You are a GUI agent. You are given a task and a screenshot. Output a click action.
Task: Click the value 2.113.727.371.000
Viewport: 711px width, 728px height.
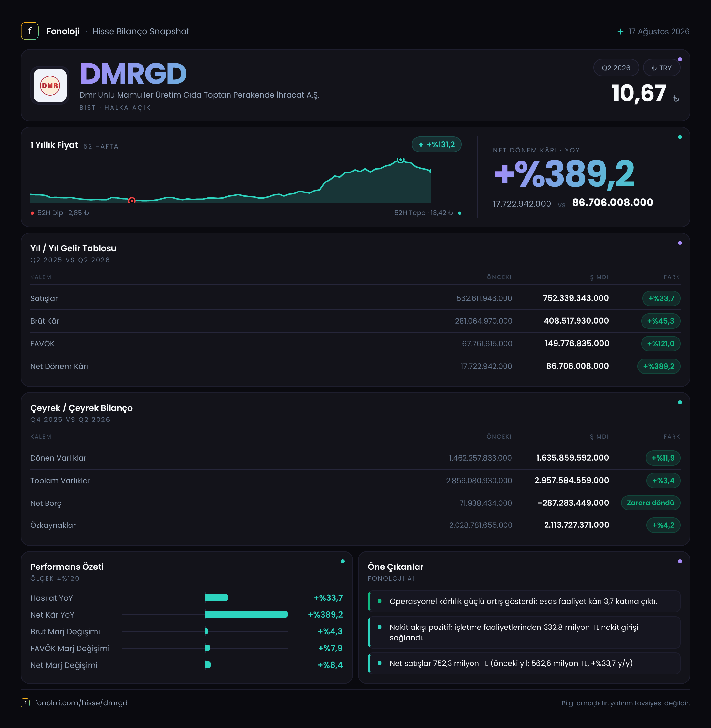[576, 525]
